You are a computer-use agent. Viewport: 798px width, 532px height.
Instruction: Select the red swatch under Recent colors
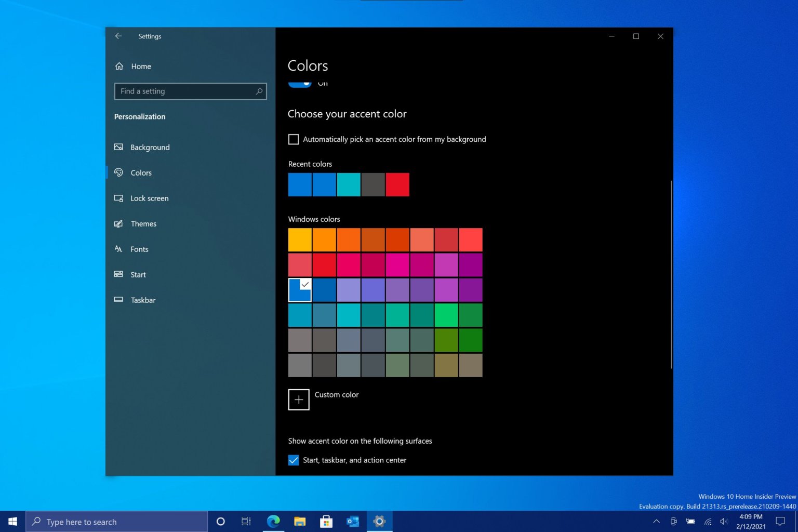click(x=397, y=184)
